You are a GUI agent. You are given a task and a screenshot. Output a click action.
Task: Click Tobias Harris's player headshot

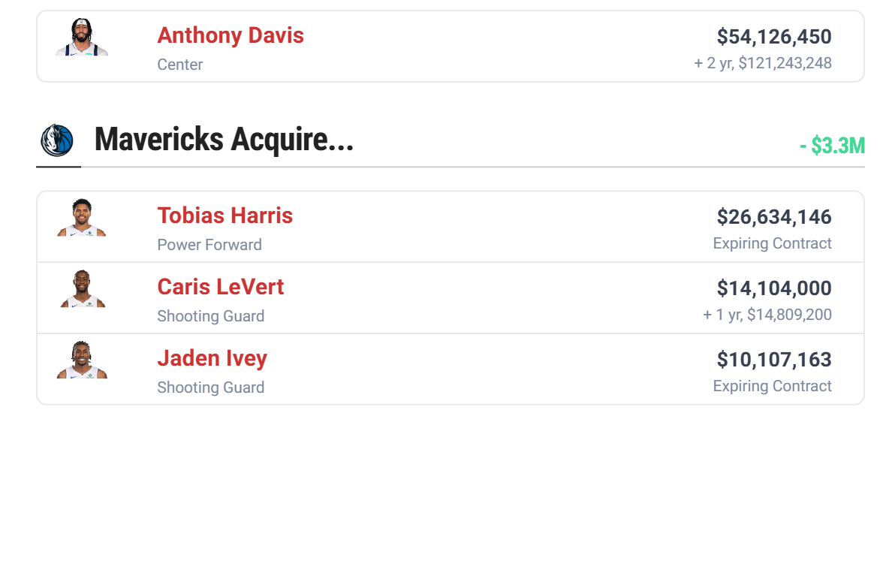tap(82, 218)
